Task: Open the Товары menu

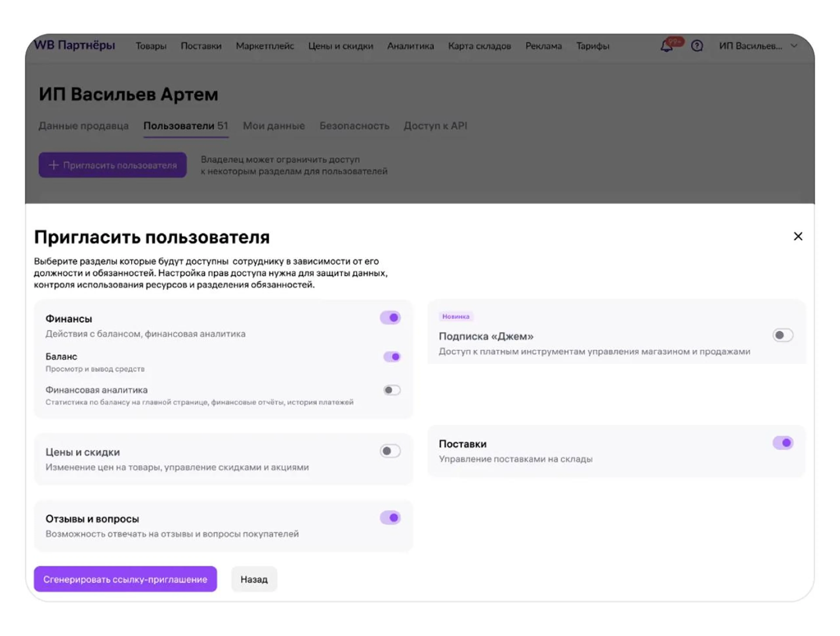Action: (x=151, y=46)
